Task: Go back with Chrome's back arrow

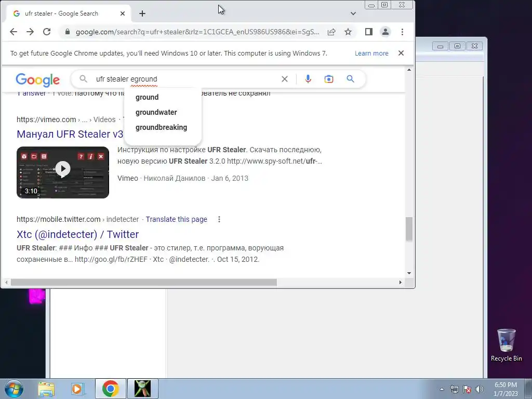Action: coord(13,32)
